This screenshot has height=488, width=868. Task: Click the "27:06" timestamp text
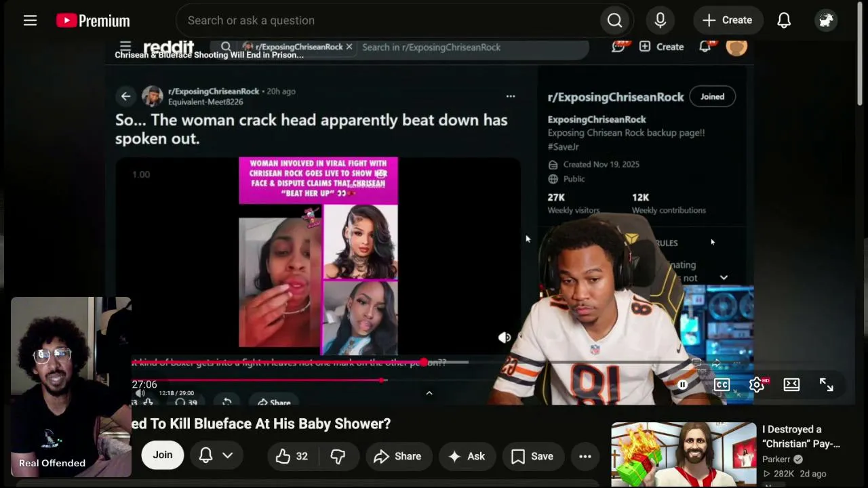coord(144,384)
